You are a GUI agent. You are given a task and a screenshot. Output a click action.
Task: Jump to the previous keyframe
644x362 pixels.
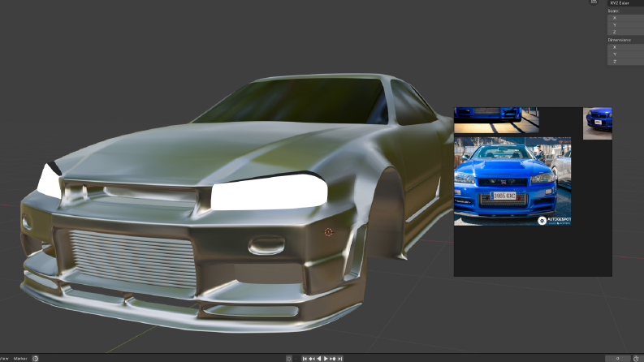click(312, 359)
